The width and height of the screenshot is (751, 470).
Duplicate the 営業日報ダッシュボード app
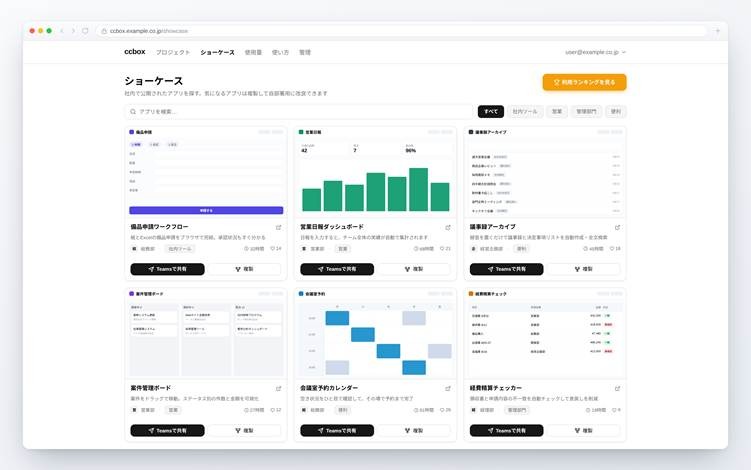[x=414, y=269]
